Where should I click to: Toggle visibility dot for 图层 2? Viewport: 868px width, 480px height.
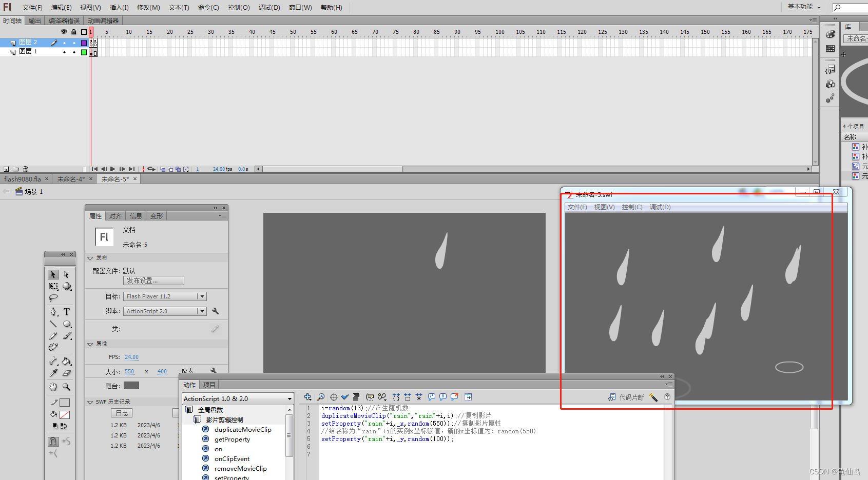click(x=64, y=43)
